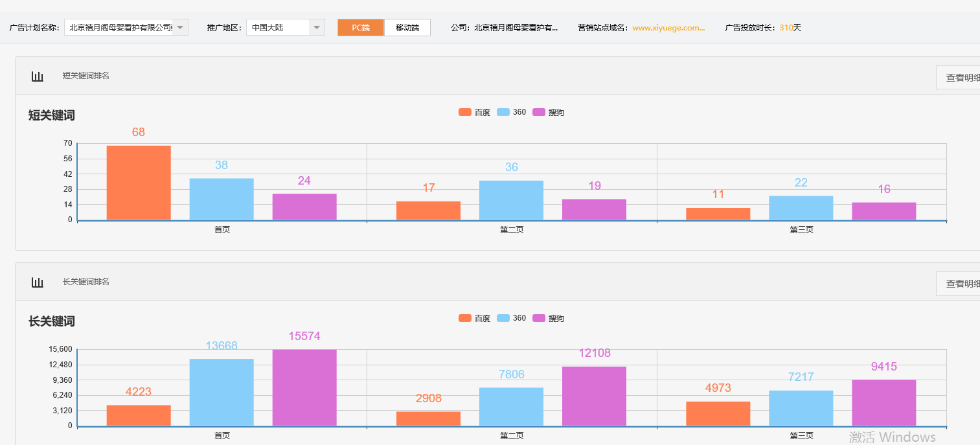Hide the 搜狗 series via its legend entry
The height and width of the screenshot is (445, 980).
point(547,111)
